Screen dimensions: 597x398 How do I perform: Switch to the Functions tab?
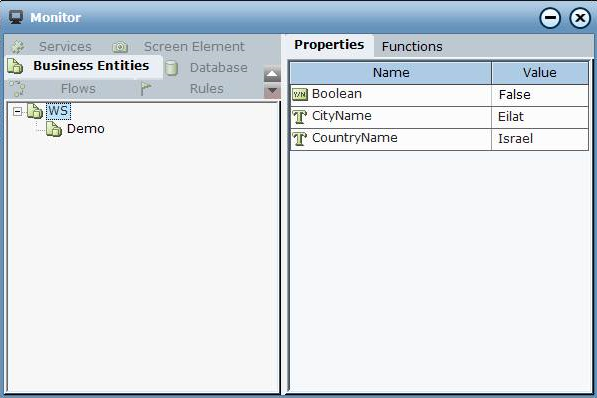coord(412,46)
